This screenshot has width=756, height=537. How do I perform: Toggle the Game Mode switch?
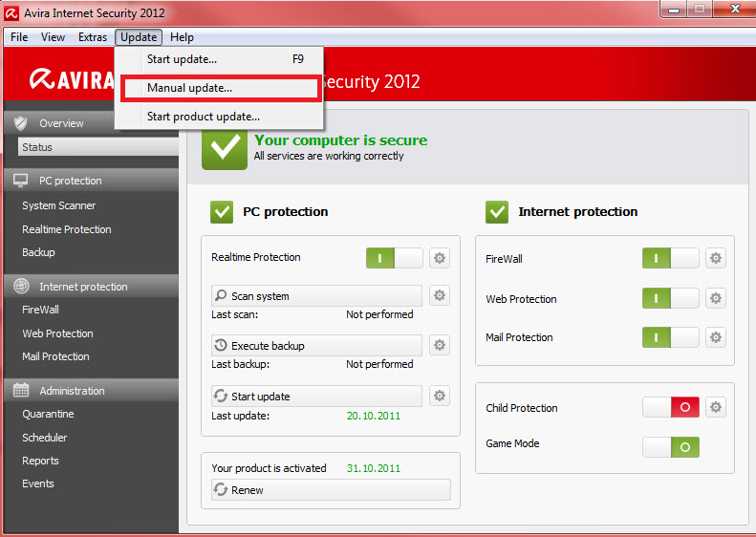tap(671, 447)
